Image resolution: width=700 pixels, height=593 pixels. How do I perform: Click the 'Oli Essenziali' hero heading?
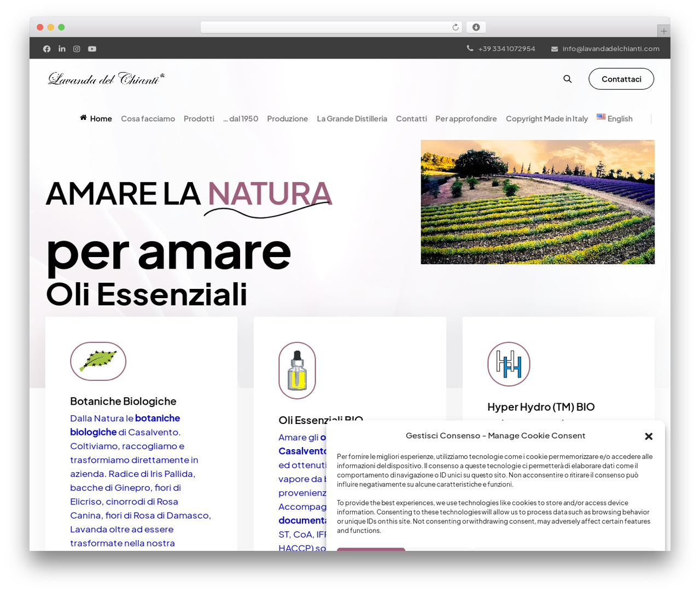(147, 294)
